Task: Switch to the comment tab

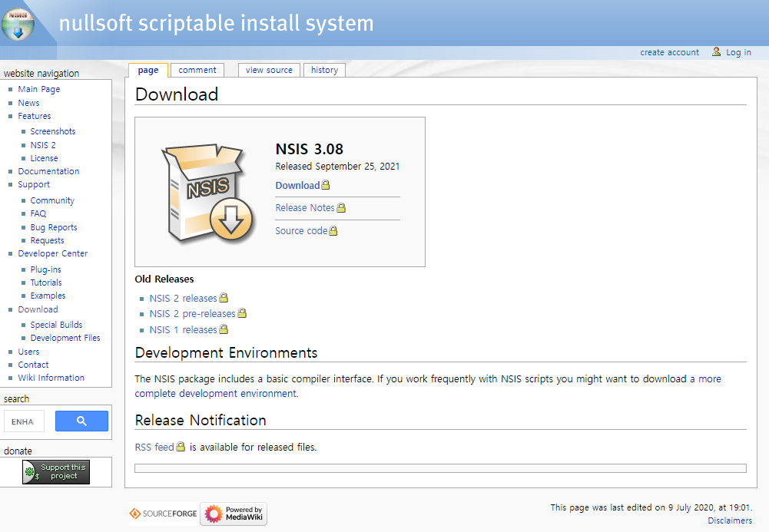Action: 197,70
